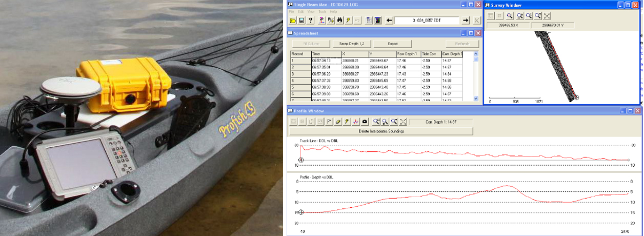Click the Corr. Depth 1: 14.87 readout

click(441, 122)
